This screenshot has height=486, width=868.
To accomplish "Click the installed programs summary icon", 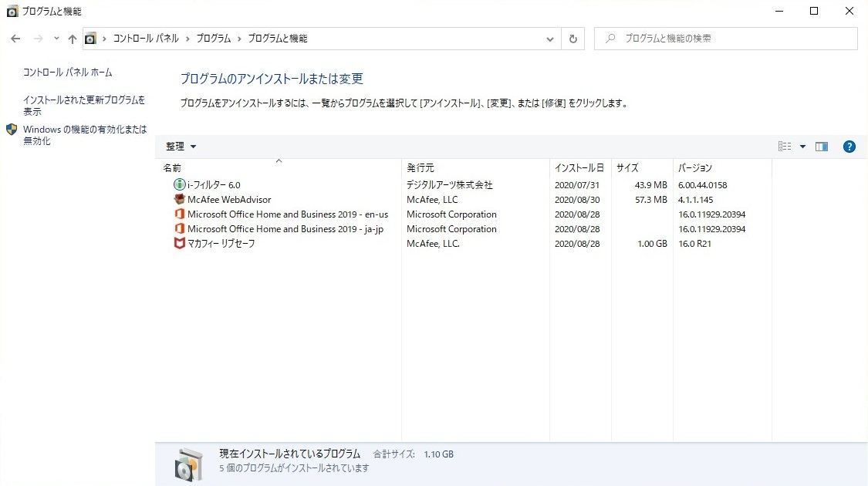I will click(x=189, y=464).
